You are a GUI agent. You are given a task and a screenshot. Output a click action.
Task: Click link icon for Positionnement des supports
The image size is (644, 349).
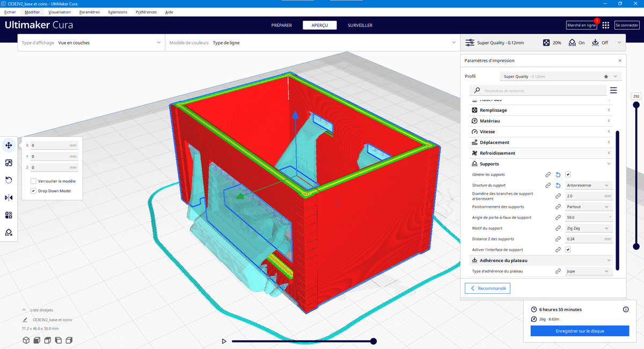[558, 207]
